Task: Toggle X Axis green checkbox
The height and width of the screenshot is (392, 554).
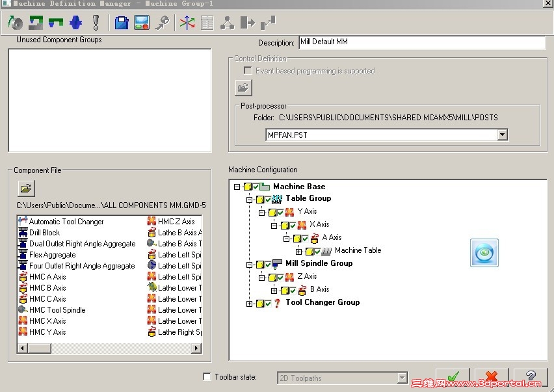Action: pos(293,226)
